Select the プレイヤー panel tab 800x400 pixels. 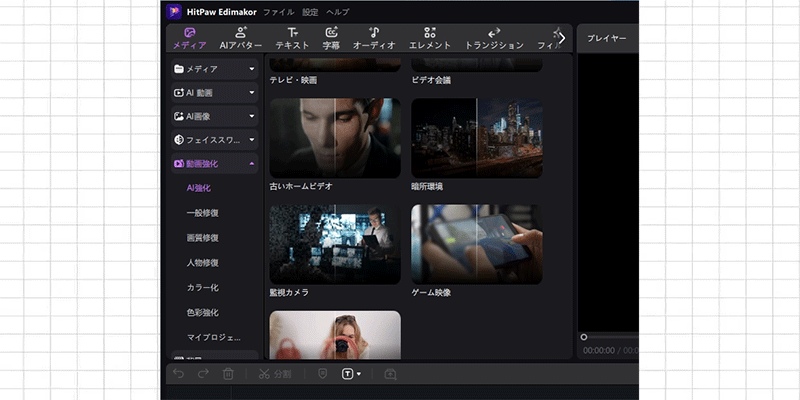click(606, 38)
